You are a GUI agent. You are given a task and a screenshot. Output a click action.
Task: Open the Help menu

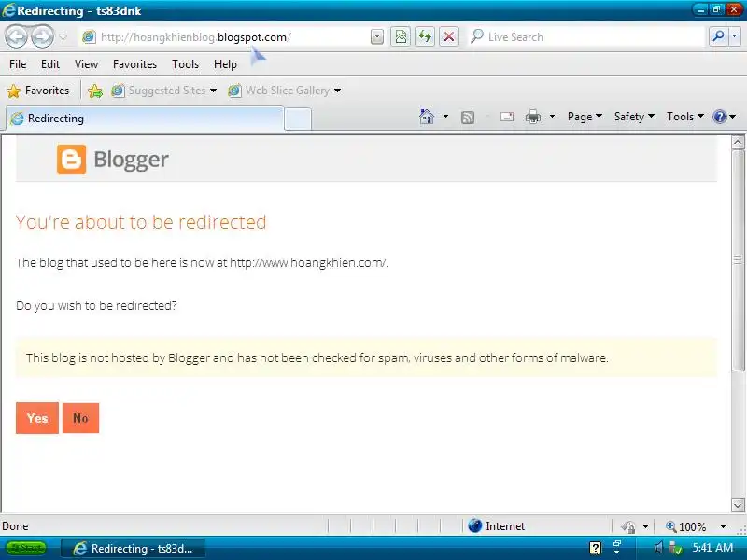pyautogui.click(x=225, y=63)
